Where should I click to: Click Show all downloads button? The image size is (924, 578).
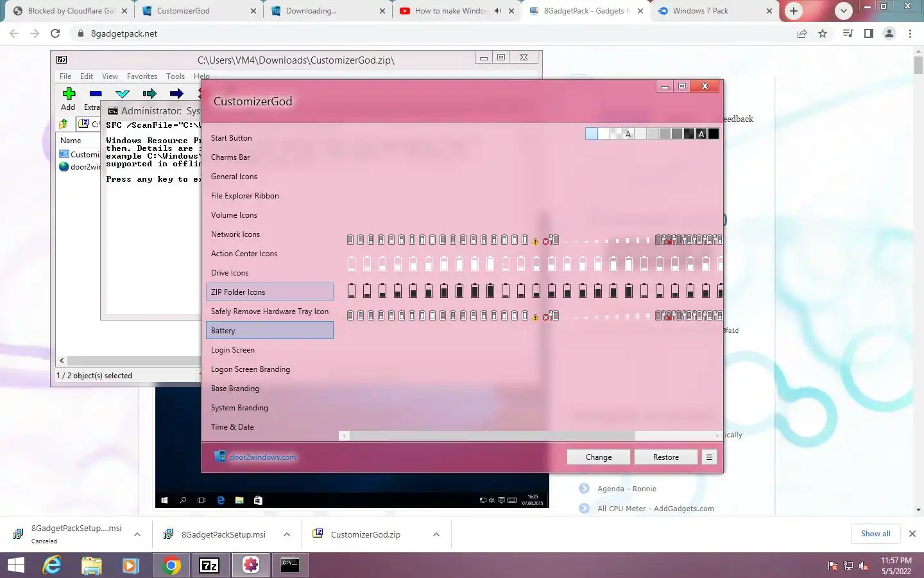pyautogui.click(x=875, y=534)
